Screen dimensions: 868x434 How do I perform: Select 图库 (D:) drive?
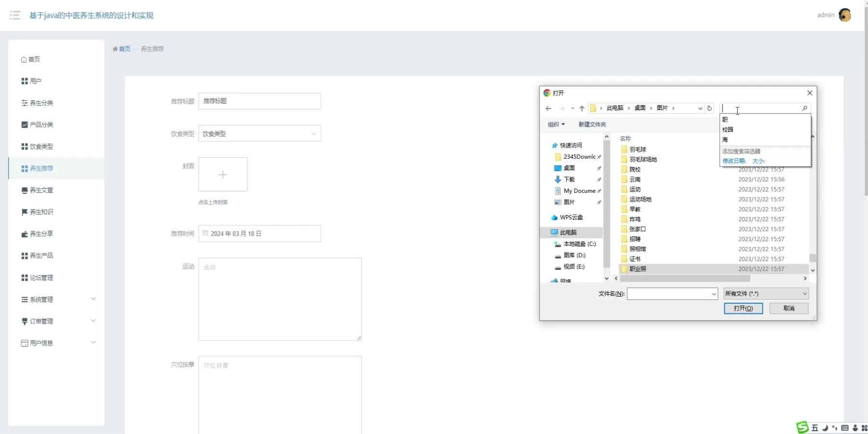point(570,256)
